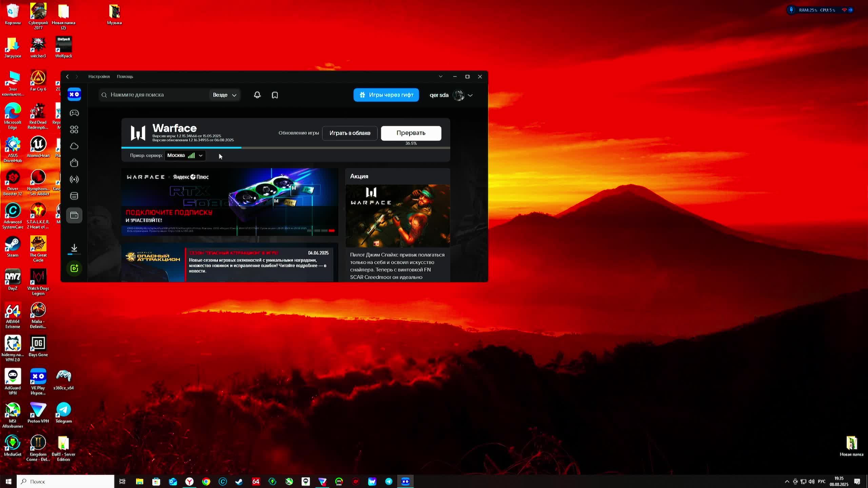Open the bookmarks icon near search
The height and width of the screenshot is (488, 868).
click(275, 95)
